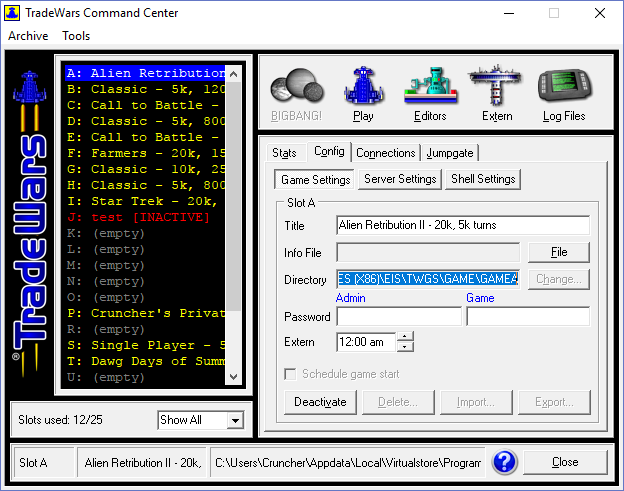This screenshot has width=624, height=491.
Task: Switch to the Jumpgate tab
Action: pyautogui.click(x=450, y=153)
